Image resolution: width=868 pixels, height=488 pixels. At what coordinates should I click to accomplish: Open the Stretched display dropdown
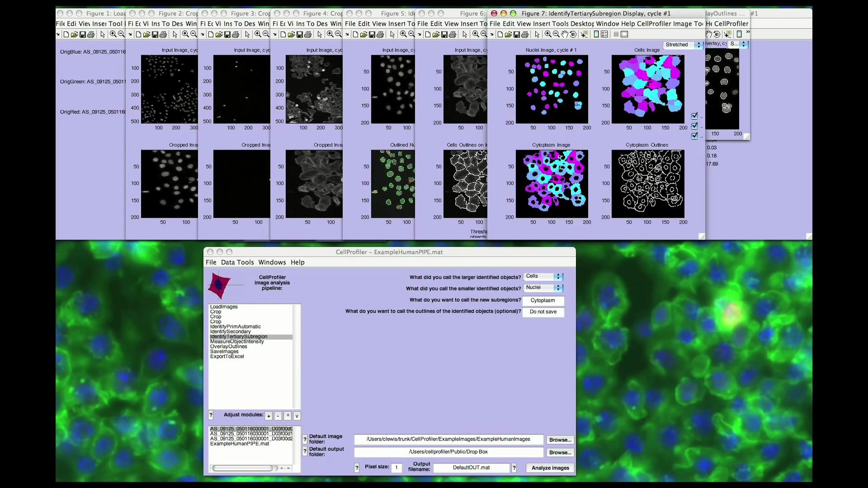[x=683, y=45]
